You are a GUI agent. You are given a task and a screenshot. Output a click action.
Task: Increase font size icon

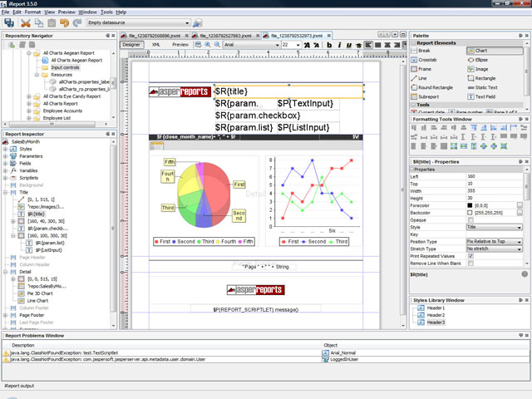[307, 45]
